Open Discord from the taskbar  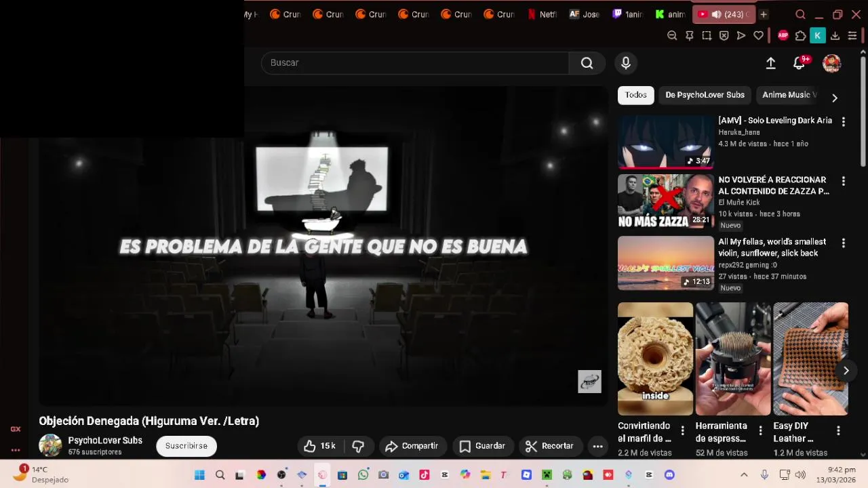(x=669, y=475)
